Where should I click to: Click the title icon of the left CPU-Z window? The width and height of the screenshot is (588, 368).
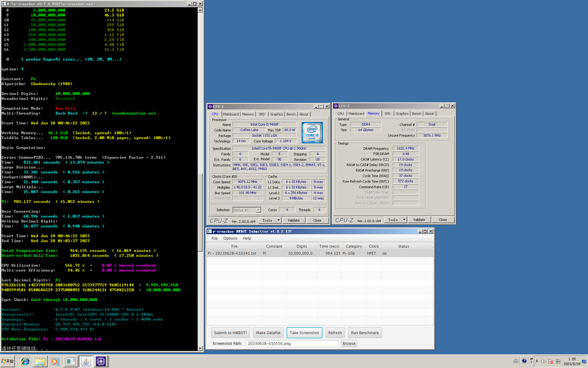(x=210, y=107)
